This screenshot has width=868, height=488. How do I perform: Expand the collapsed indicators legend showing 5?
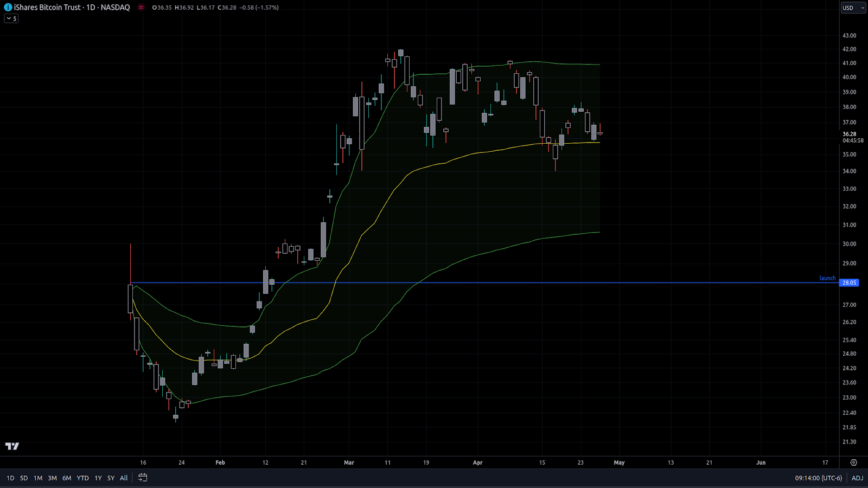coord(11,18)
